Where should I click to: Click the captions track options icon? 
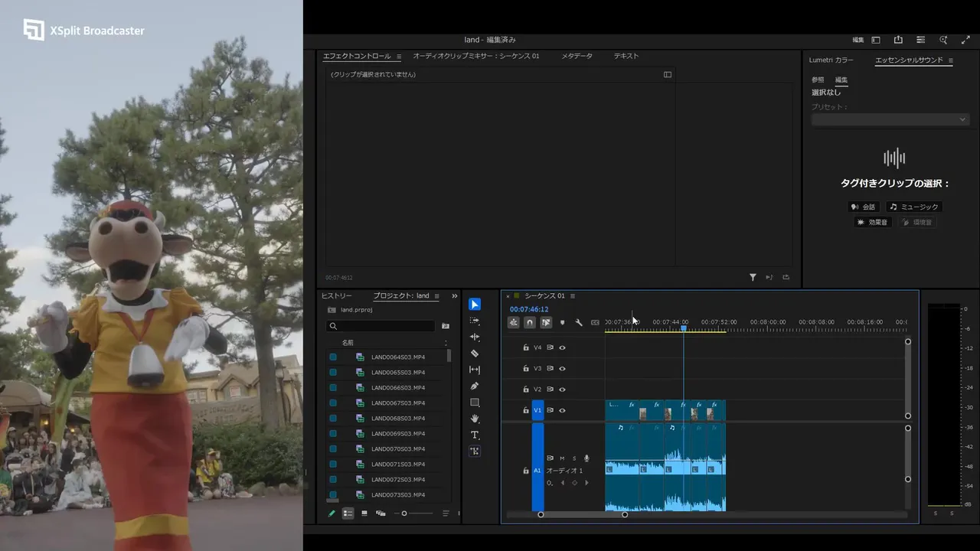[x=595, y=322]
